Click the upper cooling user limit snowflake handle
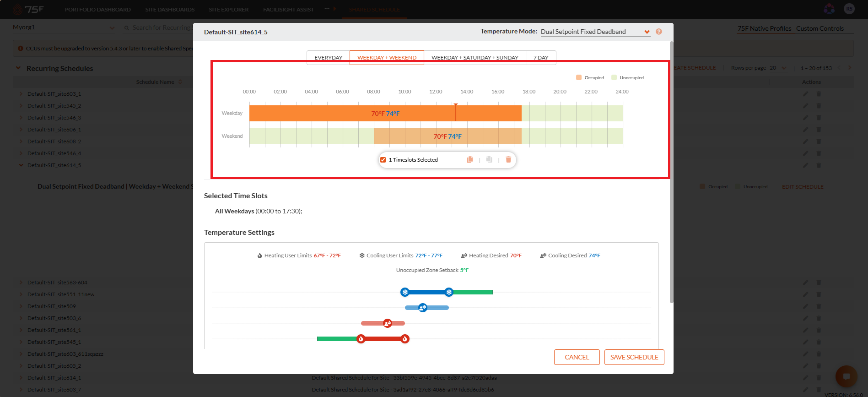Image resolution: width=868 pixels, height=397 pixels. (x=449, y=292)
